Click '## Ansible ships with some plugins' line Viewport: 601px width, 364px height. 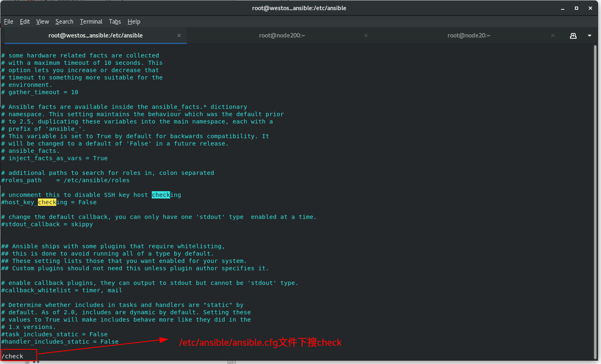point(113,246)
